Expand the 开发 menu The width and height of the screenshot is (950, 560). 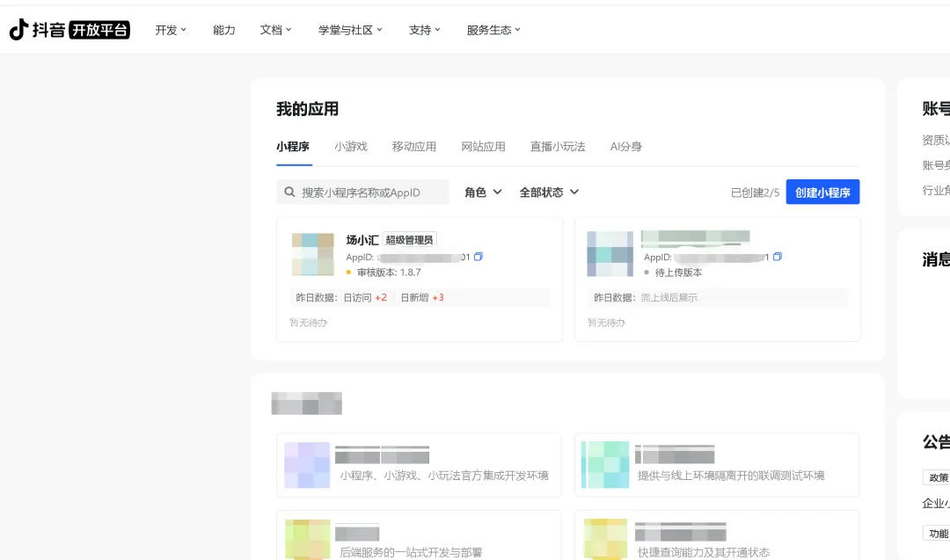pos(171,30)
